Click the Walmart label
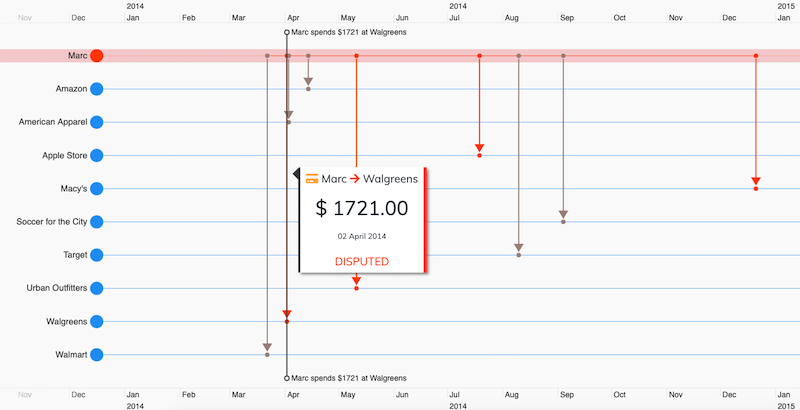The height and width of the screenshot is (410, 800). 71,354
